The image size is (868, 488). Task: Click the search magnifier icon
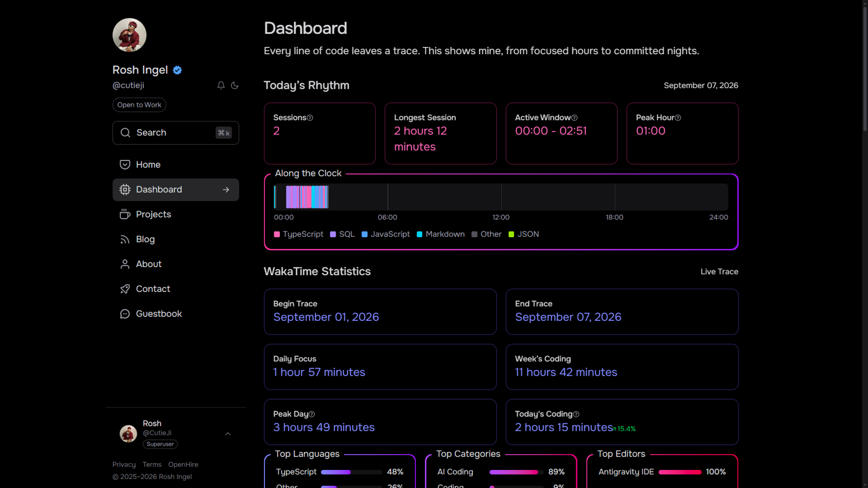[125, 133]
